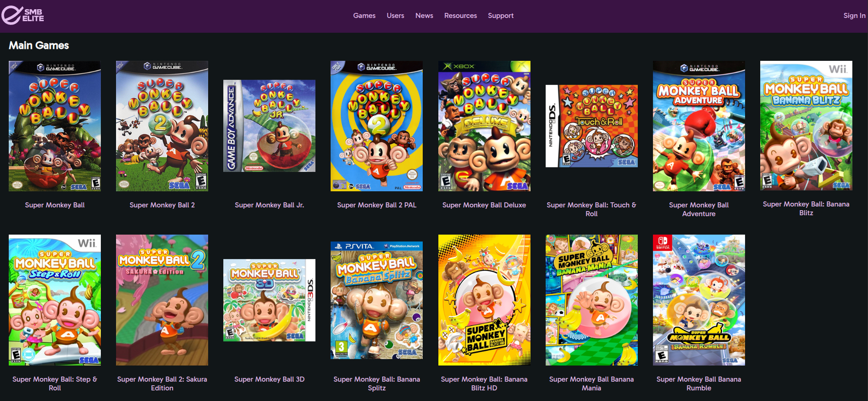Image resolution: width=868 pixels, height=401 pixels.
Task: Click the Sign In link
Action: (x=854, y=16)
